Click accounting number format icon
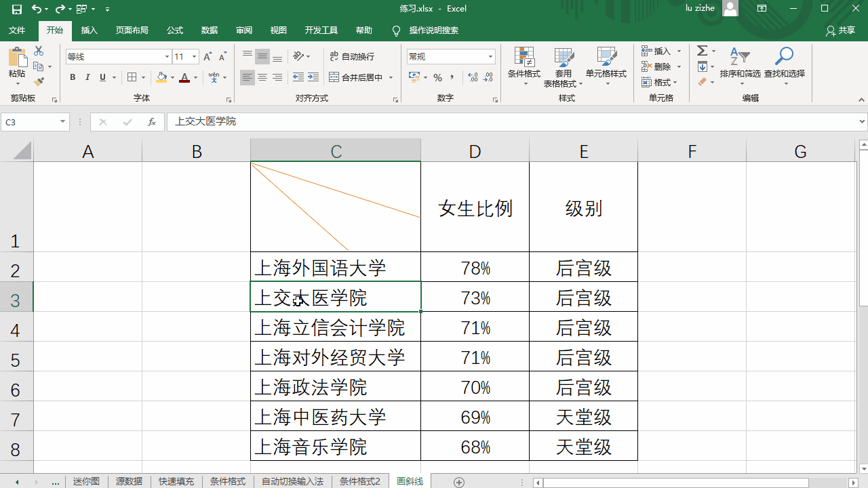 414,78
